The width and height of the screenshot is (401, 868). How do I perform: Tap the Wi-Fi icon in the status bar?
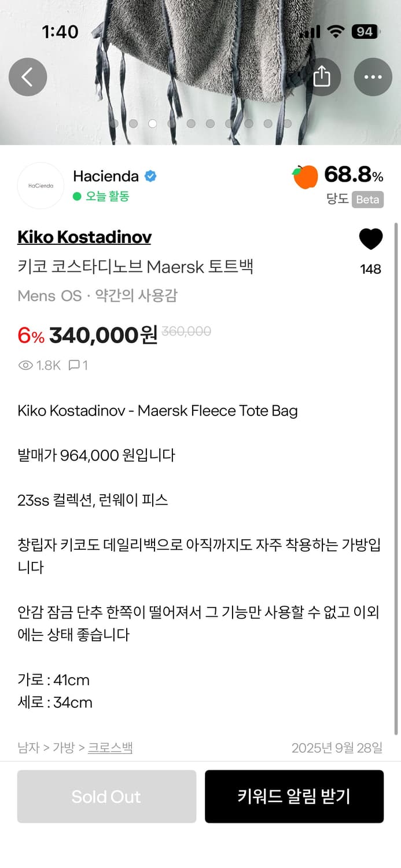[335, 32]
